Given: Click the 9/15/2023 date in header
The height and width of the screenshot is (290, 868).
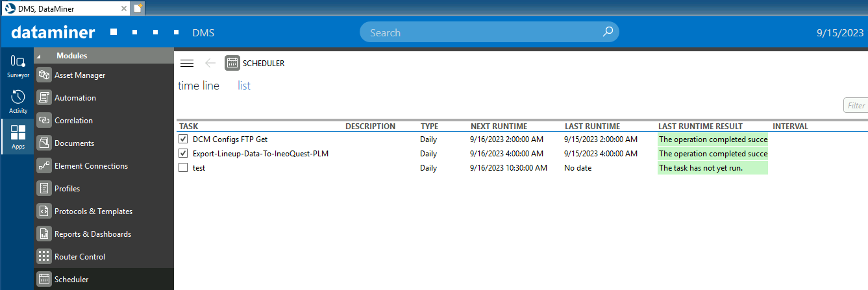Looking at the screenshot, I should click(840, 32).
